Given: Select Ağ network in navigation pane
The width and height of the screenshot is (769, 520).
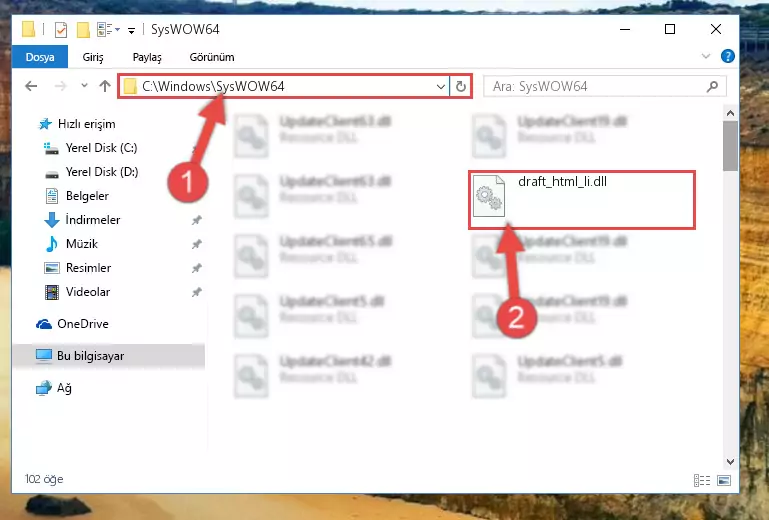Looking at the screenshot, I should pos(64,388).
